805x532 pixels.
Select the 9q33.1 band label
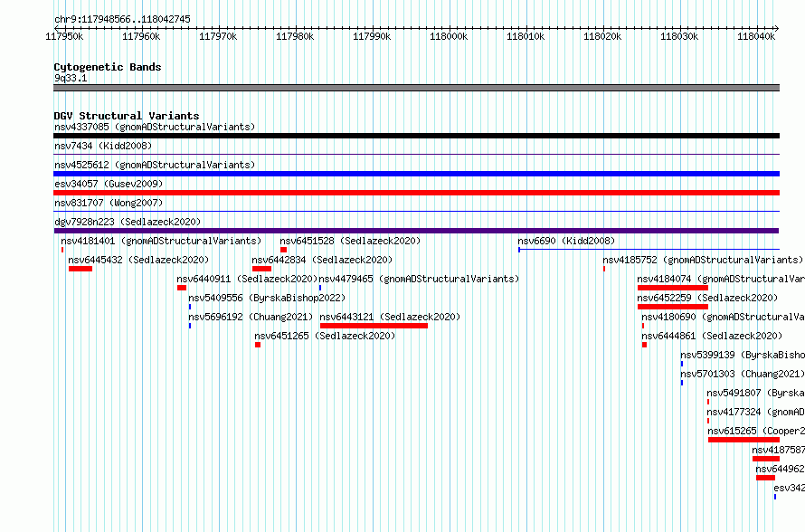(x=71, y=78)
